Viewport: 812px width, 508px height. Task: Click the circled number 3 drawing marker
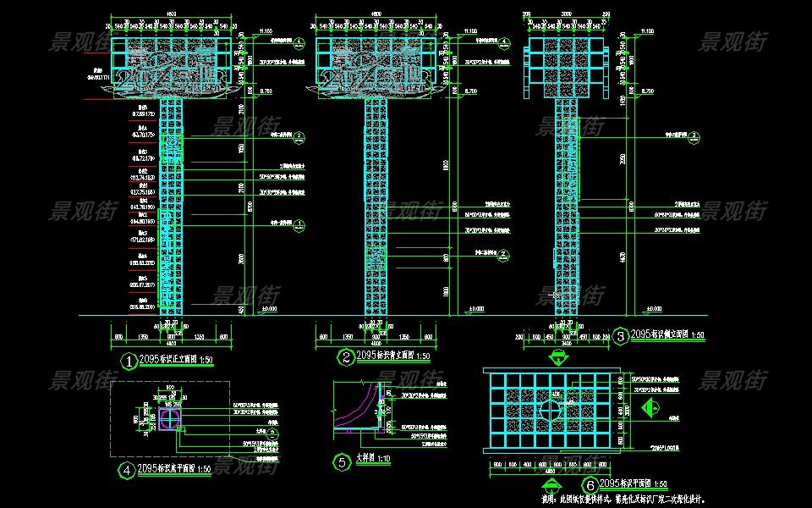point(620,336)
